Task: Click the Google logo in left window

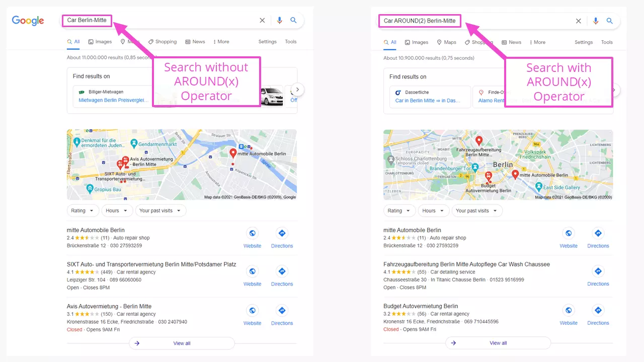Action: [x=28, y=21]
